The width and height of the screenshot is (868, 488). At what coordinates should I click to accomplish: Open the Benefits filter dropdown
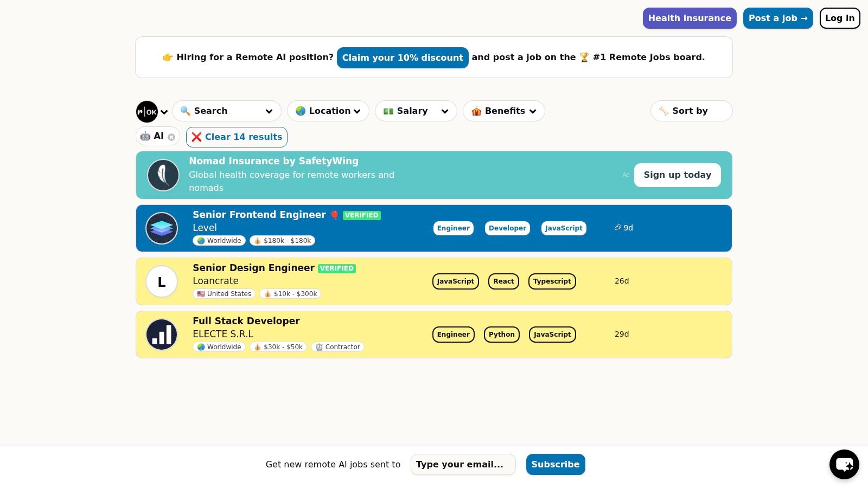(504, 111)
